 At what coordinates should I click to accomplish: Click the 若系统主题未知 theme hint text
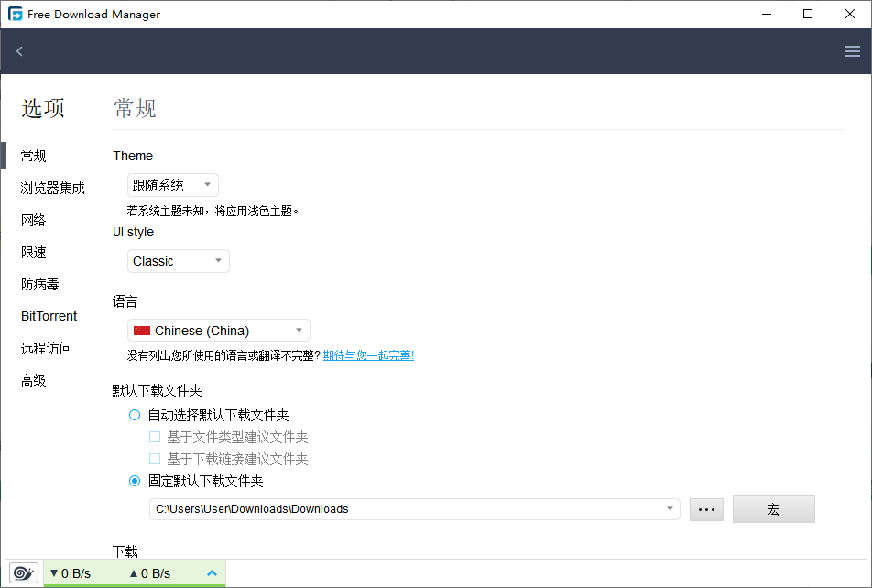pos(213,211)
